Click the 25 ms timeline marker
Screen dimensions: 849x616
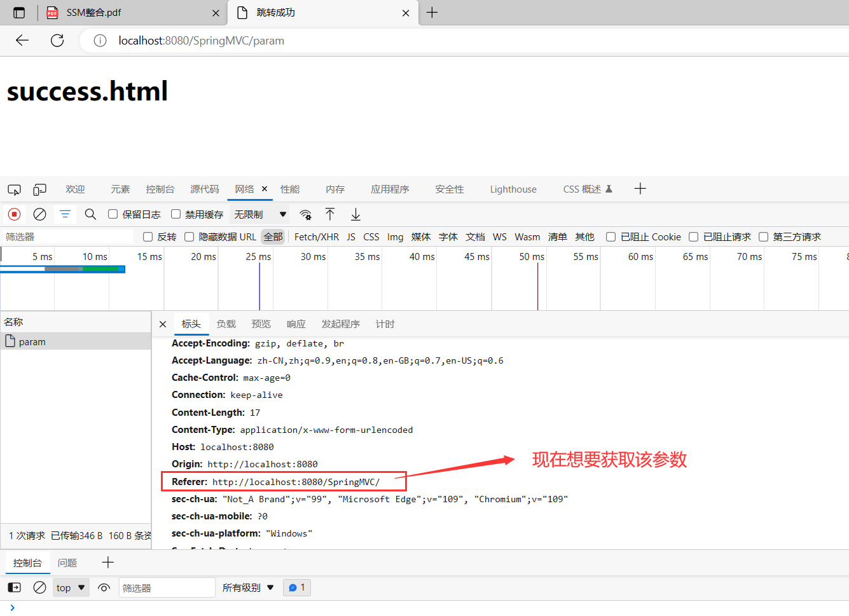[x=258, y=256]
